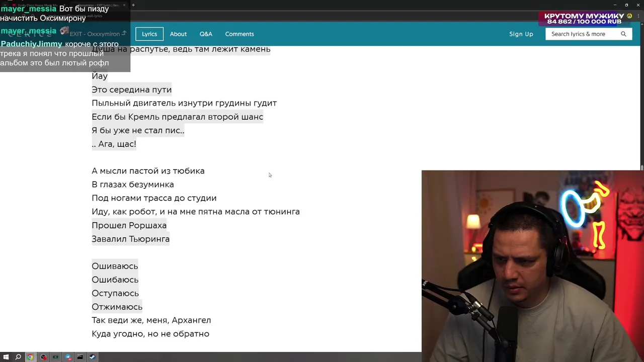Image resolution: width=644 pixels, height=362 pixels.
Task: Open the Q&A tab
Action: [206, 34]
